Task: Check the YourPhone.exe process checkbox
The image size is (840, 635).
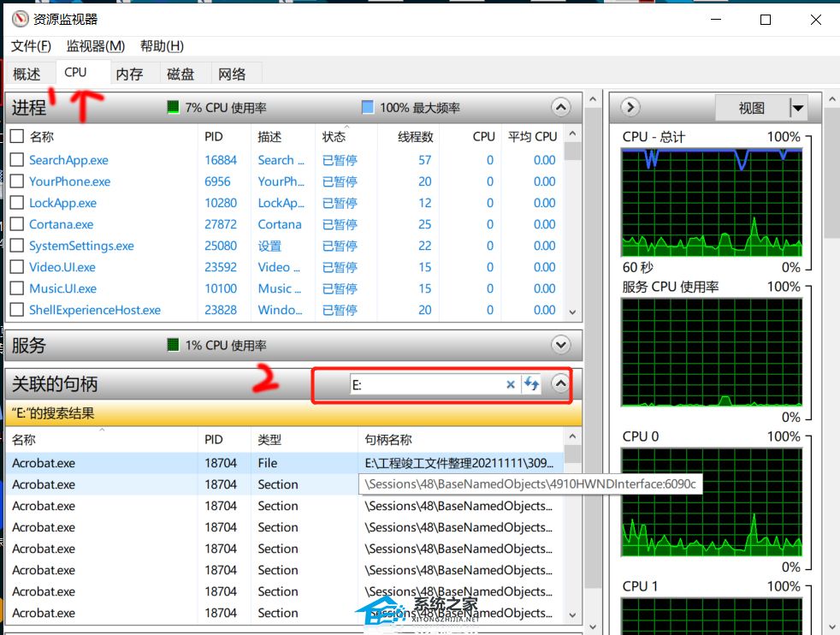Action: pyautogui.click(x=17, y=181)
